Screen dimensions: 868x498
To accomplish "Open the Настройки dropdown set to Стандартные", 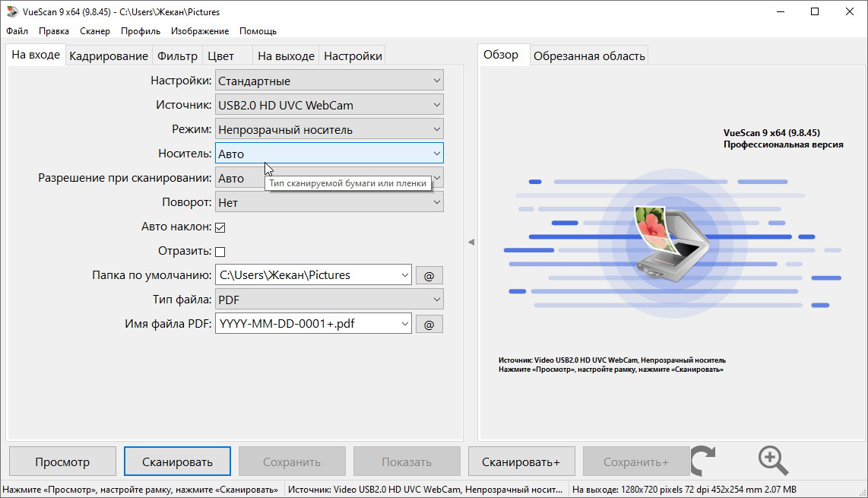I will pos(329,81).
